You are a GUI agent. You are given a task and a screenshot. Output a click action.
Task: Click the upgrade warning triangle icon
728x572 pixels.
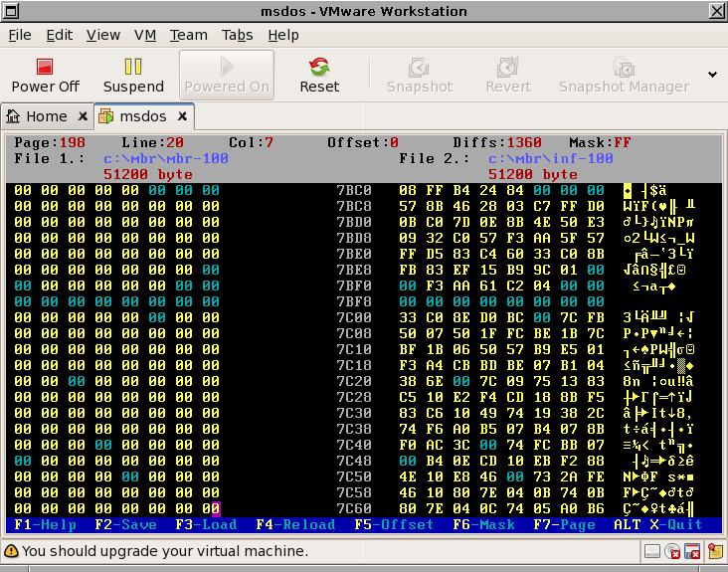11,551
